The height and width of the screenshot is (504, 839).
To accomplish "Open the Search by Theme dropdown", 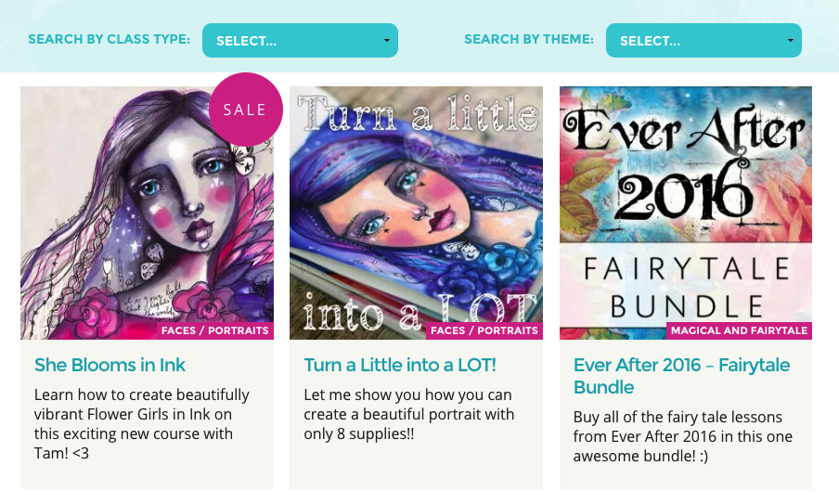I will point(703,40).
